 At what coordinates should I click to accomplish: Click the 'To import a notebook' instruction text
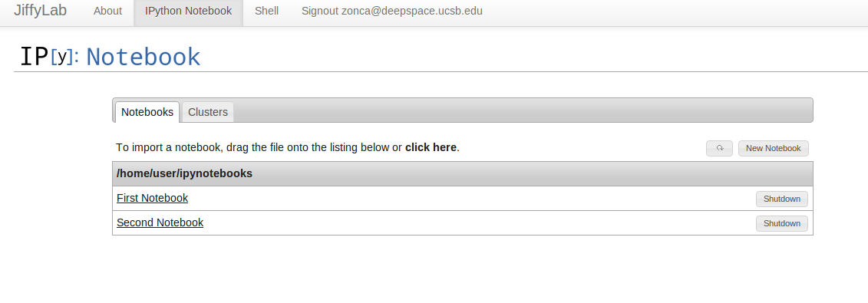tap(259, 147)
